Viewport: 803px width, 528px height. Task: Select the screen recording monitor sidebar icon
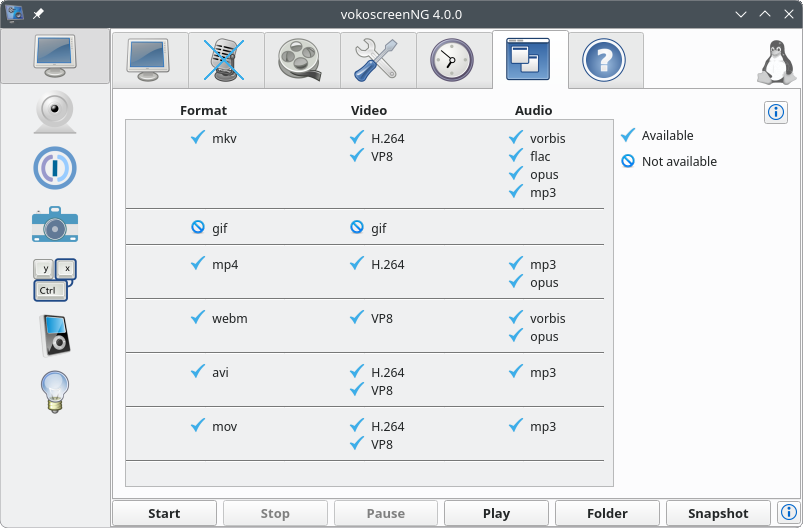[x=55, y=56]
